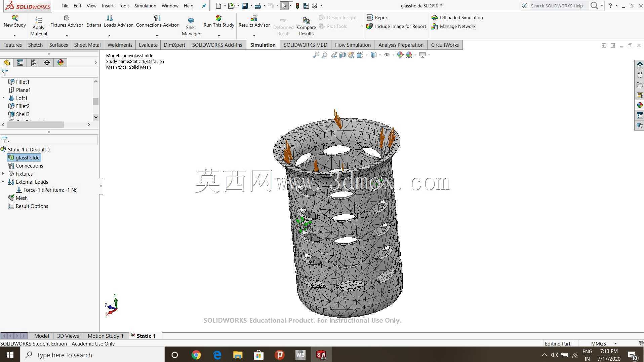Screen dimensions: 644x362
Task: Open Microsoft Edge from taskbar
Action: tap(217, 355)
